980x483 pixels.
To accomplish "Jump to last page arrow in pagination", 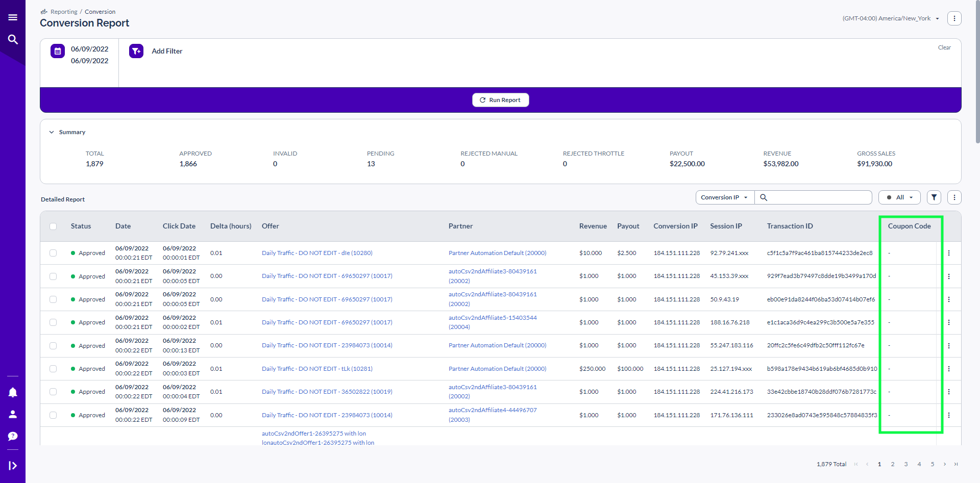I will (956, 464).
